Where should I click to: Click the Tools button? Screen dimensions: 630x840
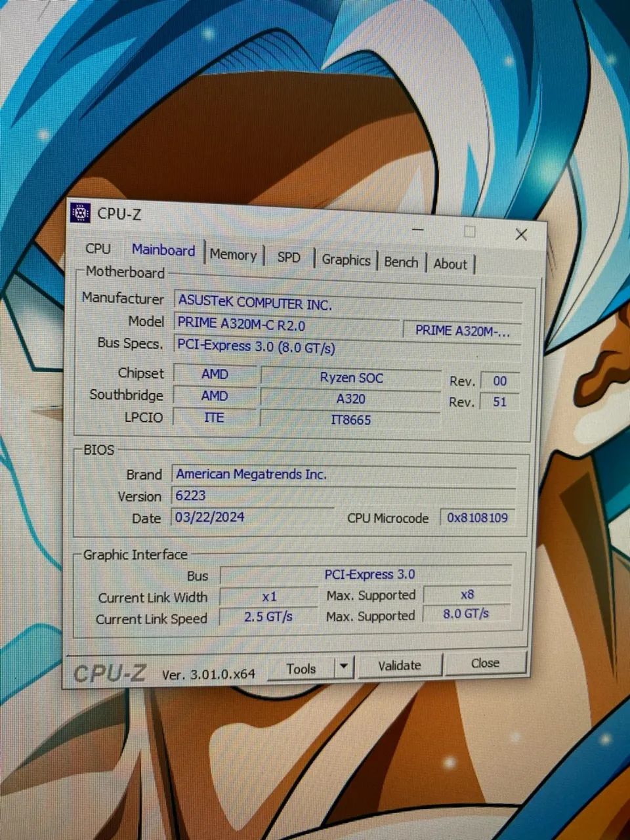[301, 669]
